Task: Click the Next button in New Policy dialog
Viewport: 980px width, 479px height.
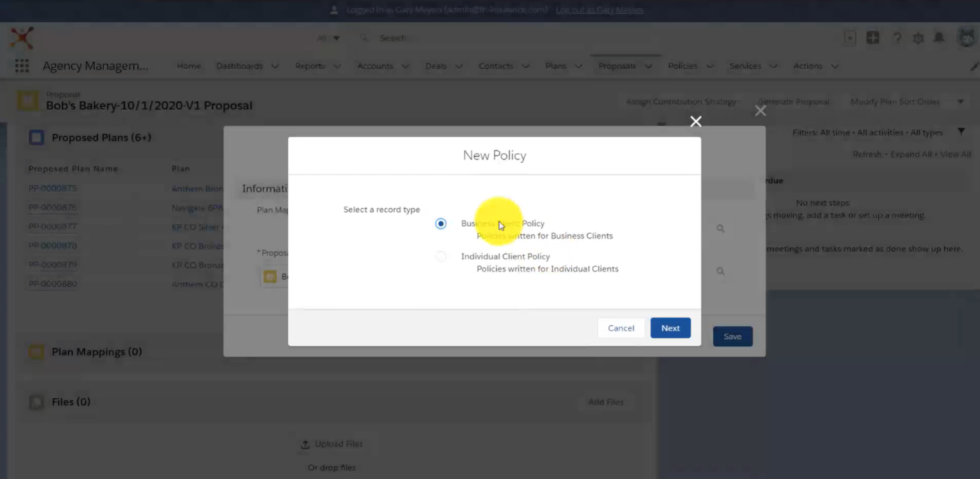Action: (670, 327)
